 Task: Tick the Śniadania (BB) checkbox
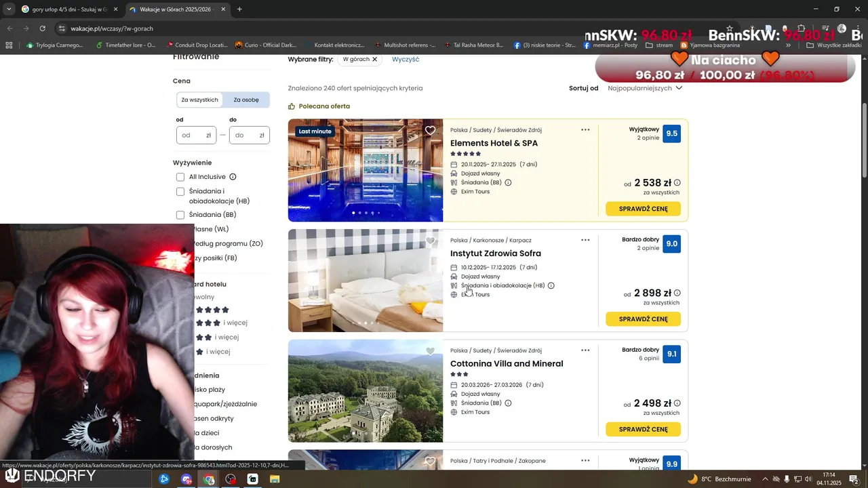[180, 215]
